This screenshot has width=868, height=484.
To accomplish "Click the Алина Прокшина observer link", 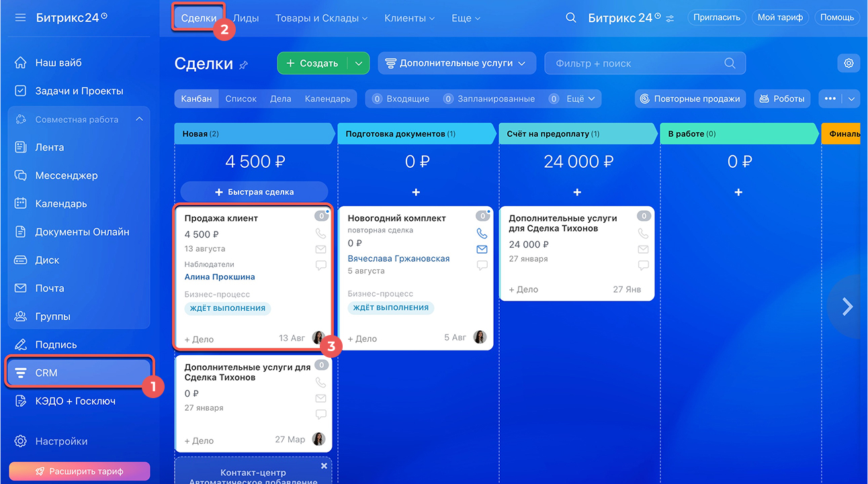I will tap(219, 277).
